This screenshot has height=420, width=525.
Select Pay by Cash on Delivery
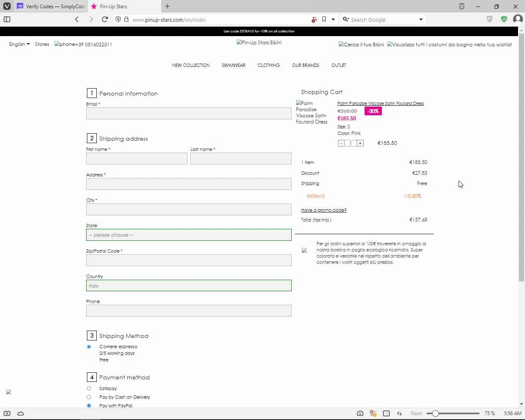coord(89,397)
